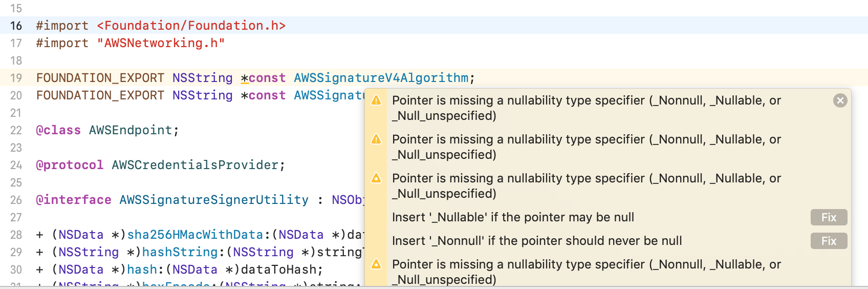868x289 pixels.
Task: Close the nullability warnings popup
Action: (840, 100)
